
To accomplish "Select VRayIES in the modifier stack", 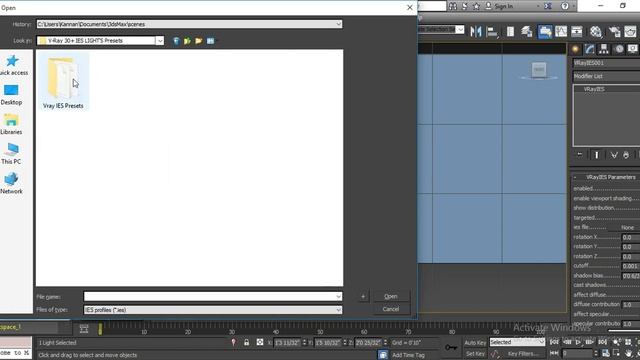I will [x=594, y=89].
